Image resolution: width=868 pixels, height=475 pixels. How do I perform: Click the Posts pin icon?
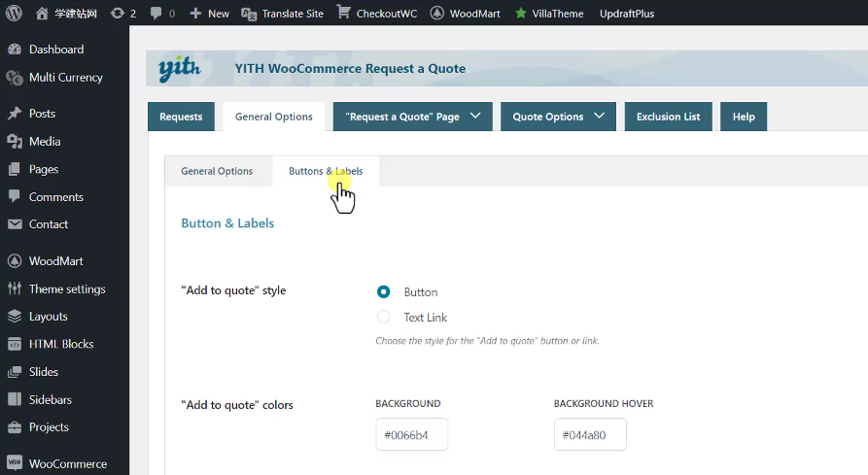click(x=15, y=114)
